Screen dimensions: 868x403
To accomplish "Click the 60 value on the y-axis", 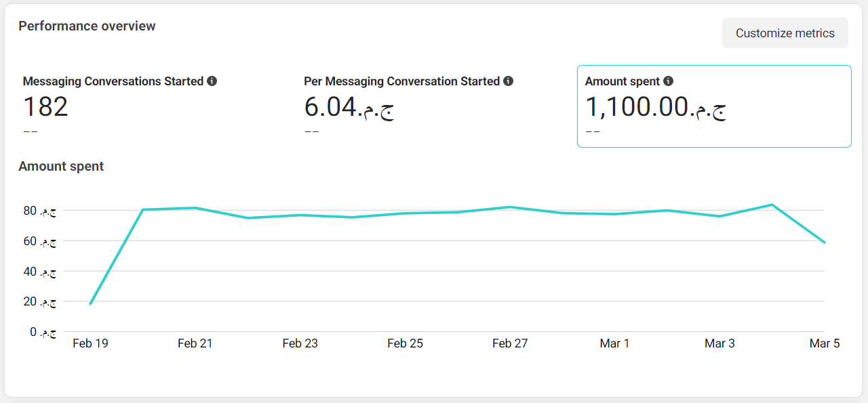I will 39,241.
